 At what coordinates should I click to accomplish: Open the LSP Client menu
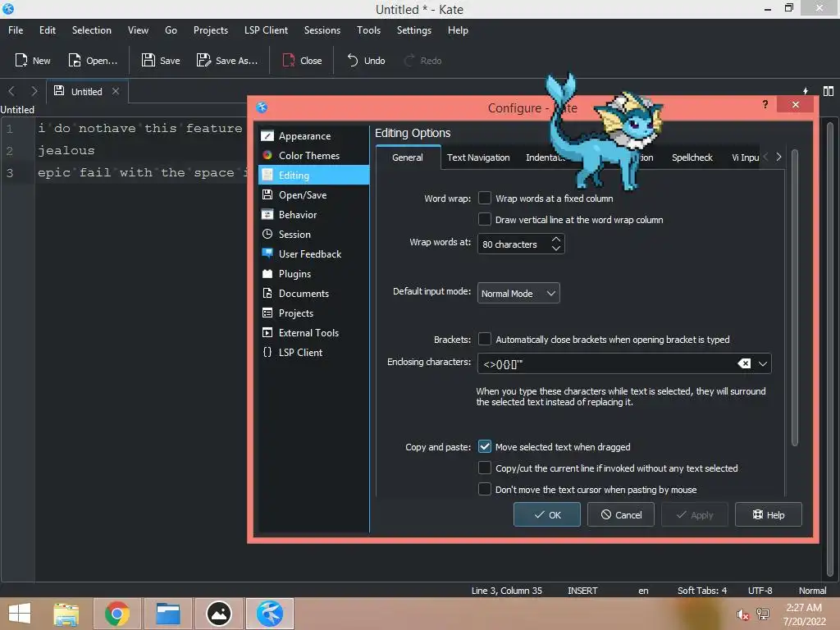266,30
